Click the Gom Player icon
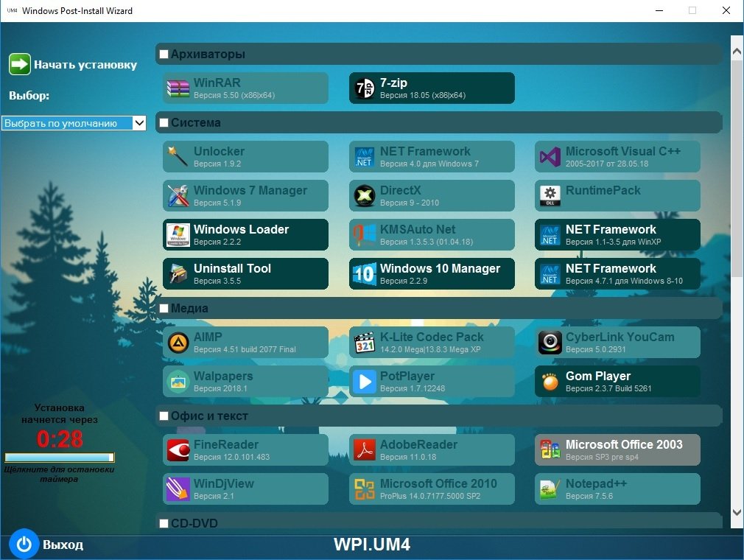This screenshot has height=560, width=744. (x=550, y=381)
